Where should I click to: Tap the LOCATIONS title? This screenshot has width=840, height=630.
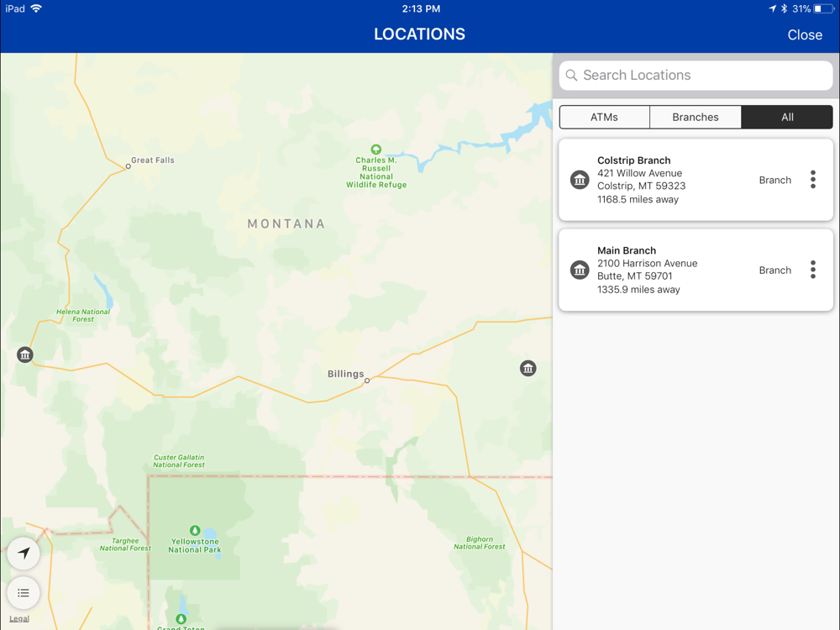click(419, 34)
